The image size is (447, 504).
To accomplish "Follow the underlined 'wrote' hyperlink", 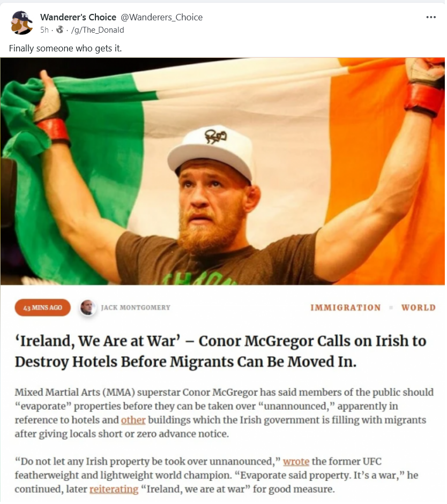I will pyautogui.click(x=296, y=462).
